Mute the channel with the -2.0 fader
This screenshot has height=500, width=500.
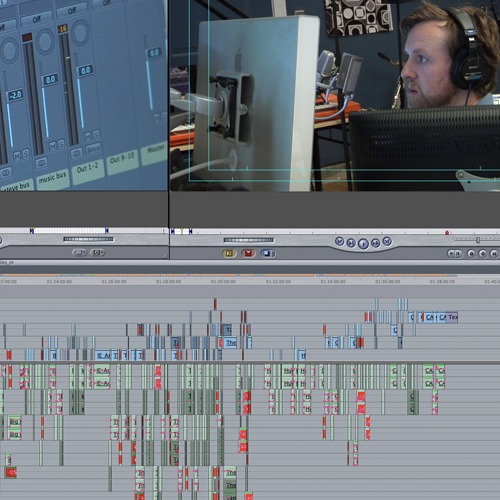(x=17, y=155)
